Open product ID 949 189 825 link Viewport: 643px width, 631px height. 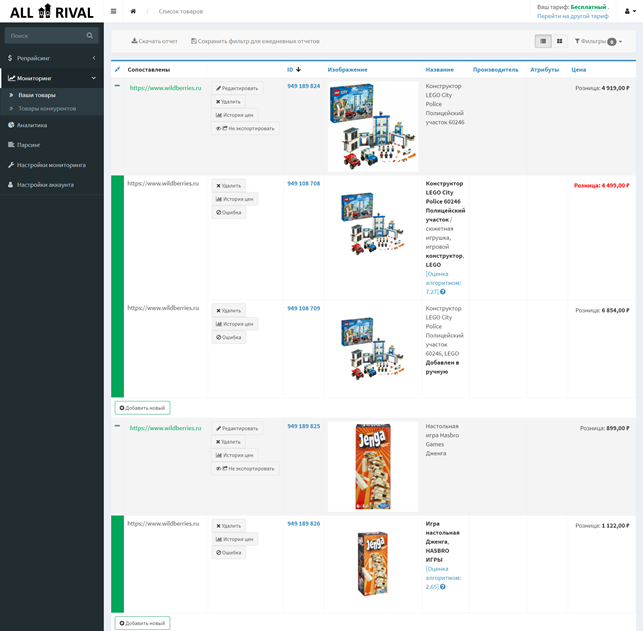303,426
